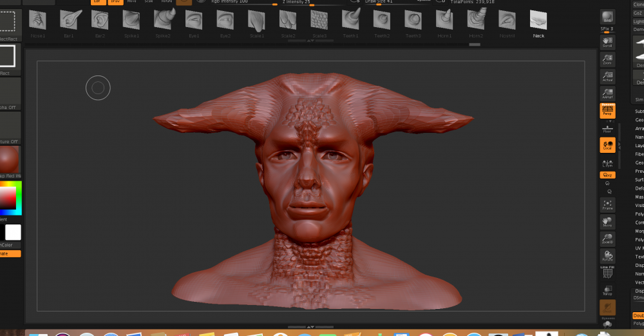Click the Clone button

click(x=638, y=4)
